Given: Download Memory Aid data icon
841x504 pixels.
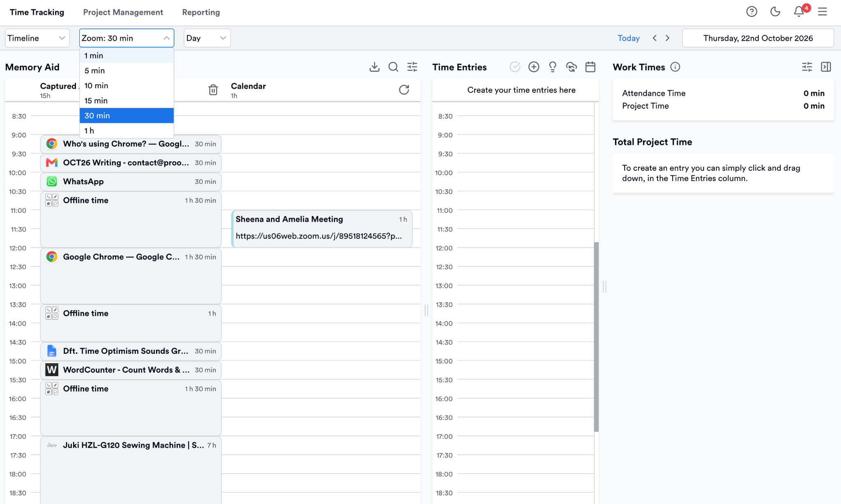Looking at the screenshot, I should [x=374, y=67].
